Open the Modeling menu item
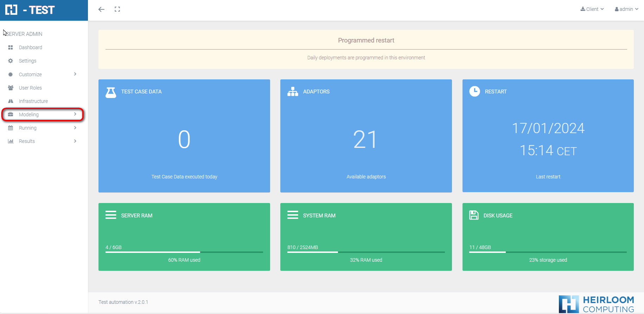The image size is (644, 314). (x=29, y=115)
